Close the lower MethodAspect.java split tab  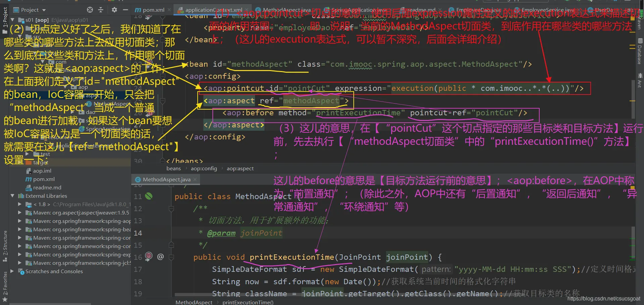(x=195, y=180)
